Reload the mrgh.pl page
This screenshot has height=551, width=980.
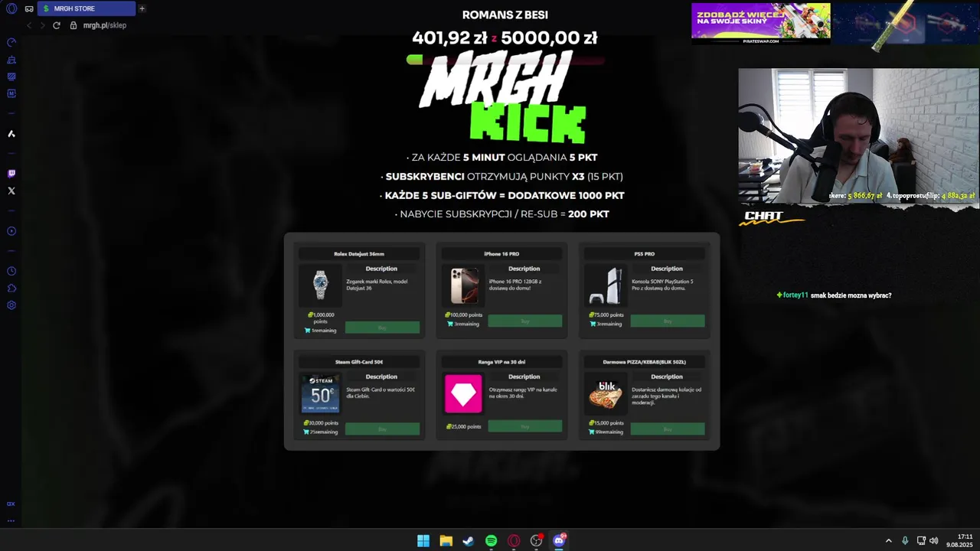coord(57,25)
